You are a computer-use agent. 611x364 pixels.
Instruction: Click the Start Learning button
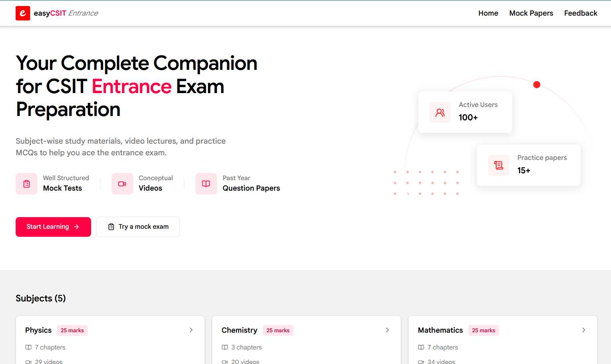click(x=53, y=227)
